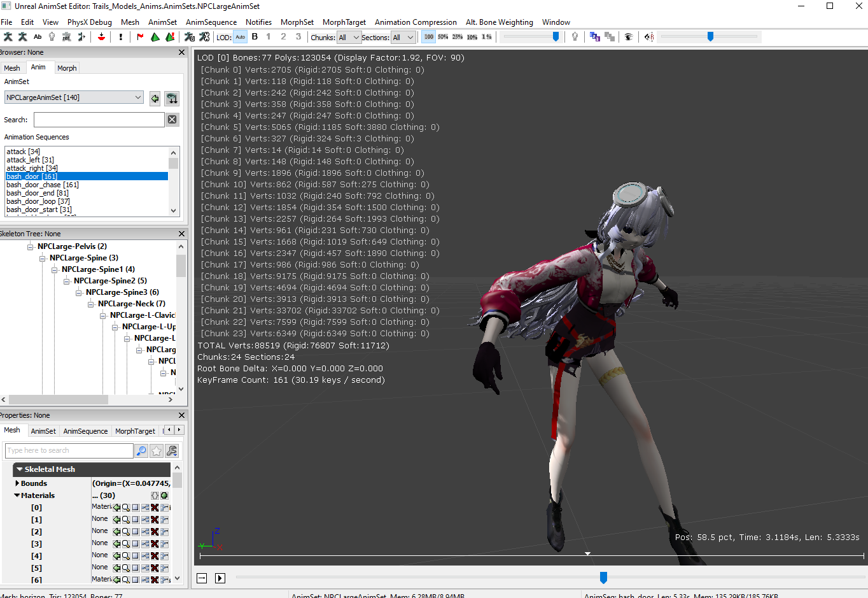Click the magnifier icon next to property search
Viewport: 868px width, 598px height.
[141, 451]
